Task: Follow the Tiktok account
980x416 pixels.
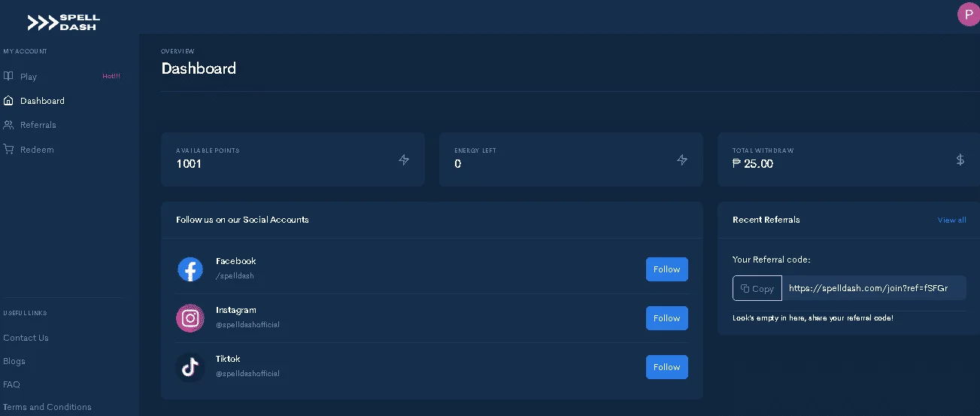Action: tap(667, 367)
